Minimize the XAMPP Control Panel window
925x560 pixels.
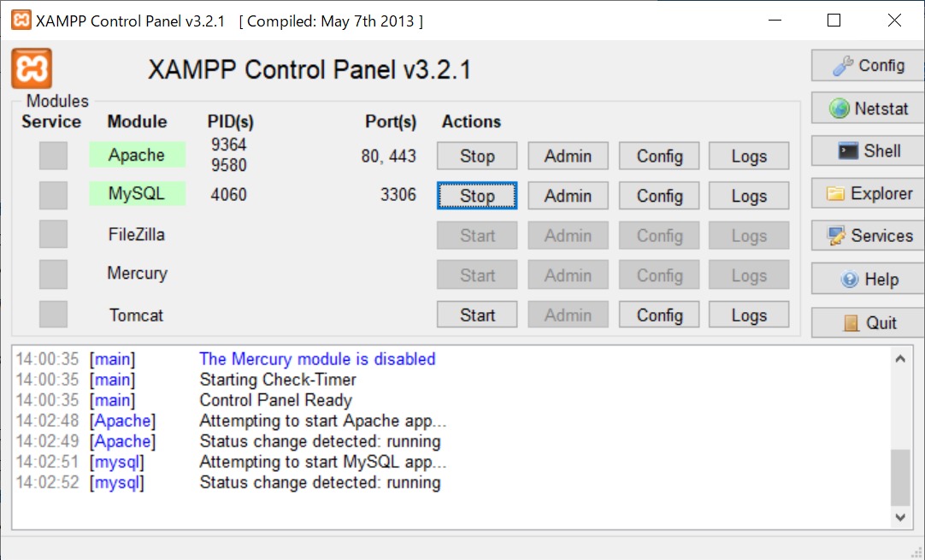point(775,20)
